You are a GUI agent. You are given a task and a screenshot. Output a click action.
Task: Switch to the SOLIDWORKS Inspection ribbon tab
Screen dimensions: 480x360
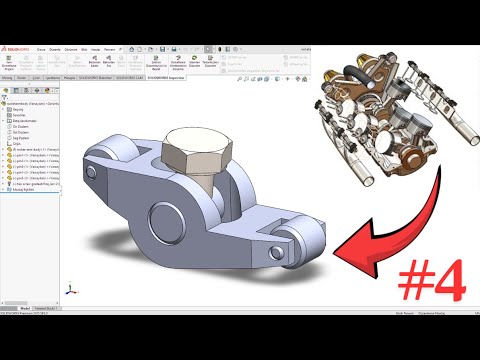[166, 78]
